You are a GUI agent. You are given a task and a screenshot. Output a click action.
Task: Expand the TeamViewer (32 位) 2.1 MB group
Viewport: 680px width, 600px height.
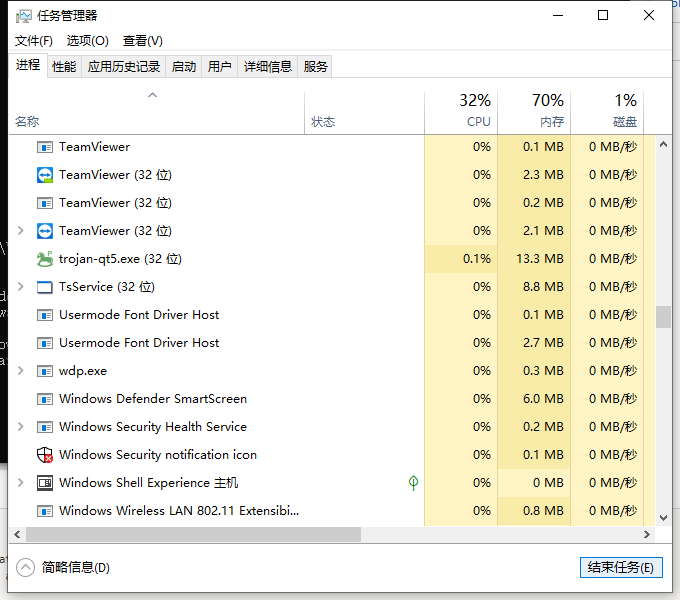20,231
